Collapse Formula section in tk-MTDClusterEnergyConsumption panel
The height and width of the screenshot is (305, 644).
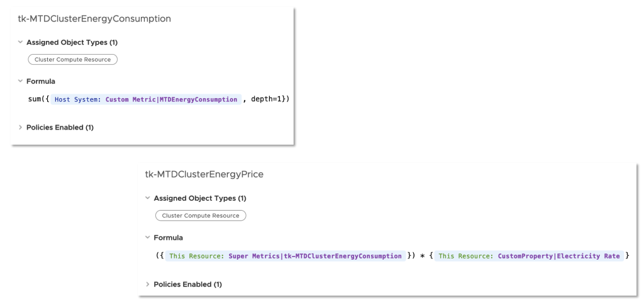[x=20, y=81]
